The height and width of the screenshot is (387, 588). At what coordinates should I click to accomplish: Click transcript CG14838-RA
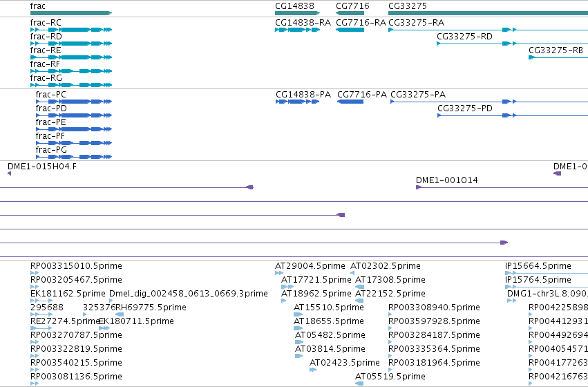pyautogui.click(x=297, y=30)
